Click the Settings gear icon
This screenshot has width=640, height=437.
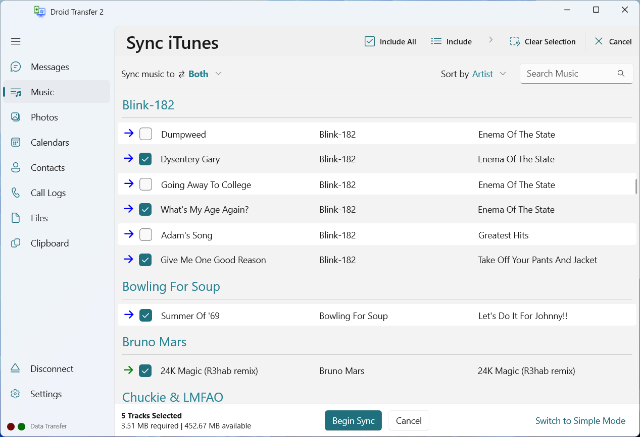[15, 393]
